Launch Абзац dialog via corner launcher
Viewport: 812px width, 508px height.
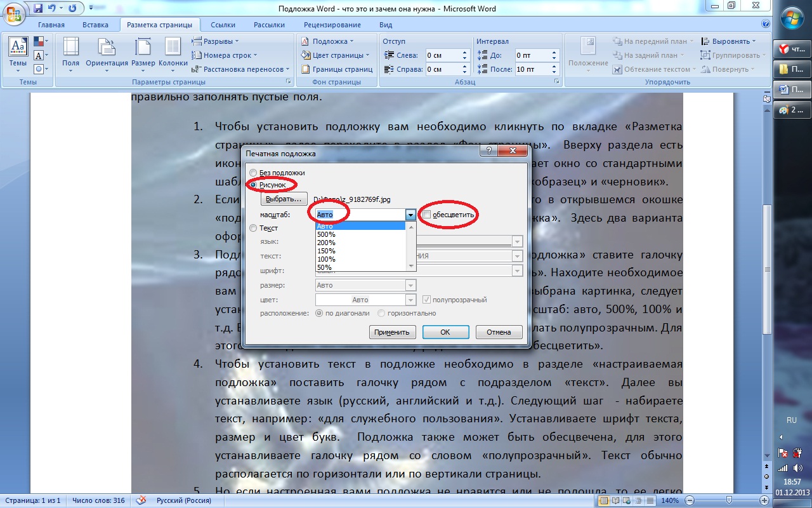pos(556,82)
